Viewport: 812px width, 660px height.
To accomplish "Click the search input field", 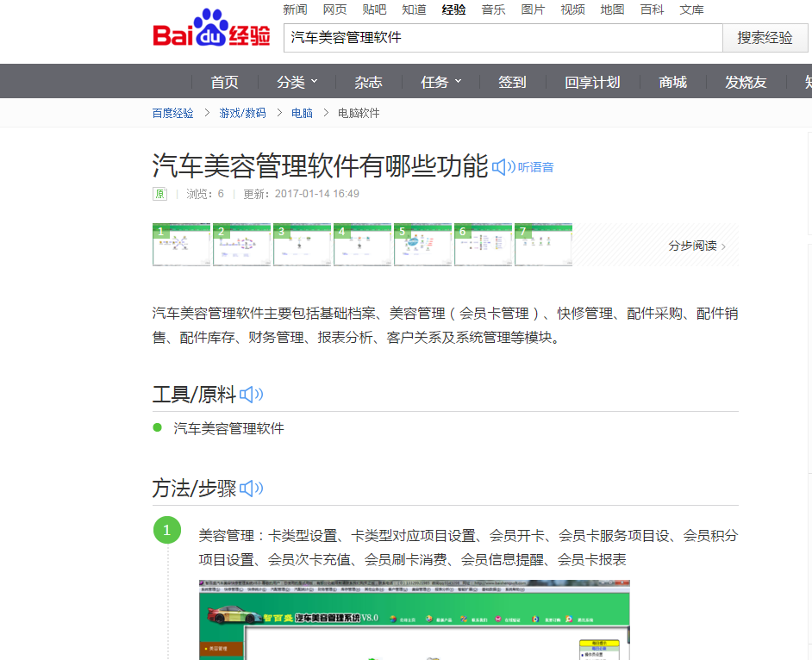I will tap(503, 38).
